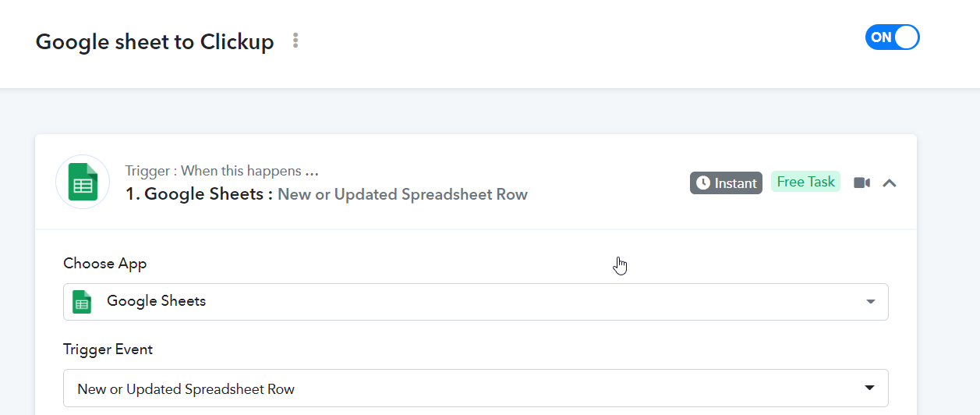Click the "Trigger Event" field label

[x=108, y=349]
